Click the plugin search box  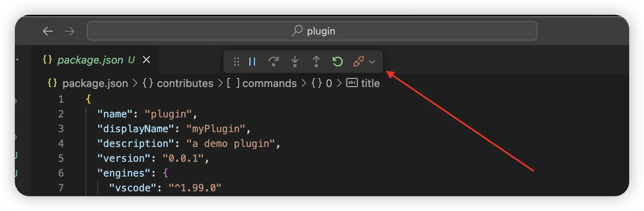pyautogui.click(x=312, y=31)
